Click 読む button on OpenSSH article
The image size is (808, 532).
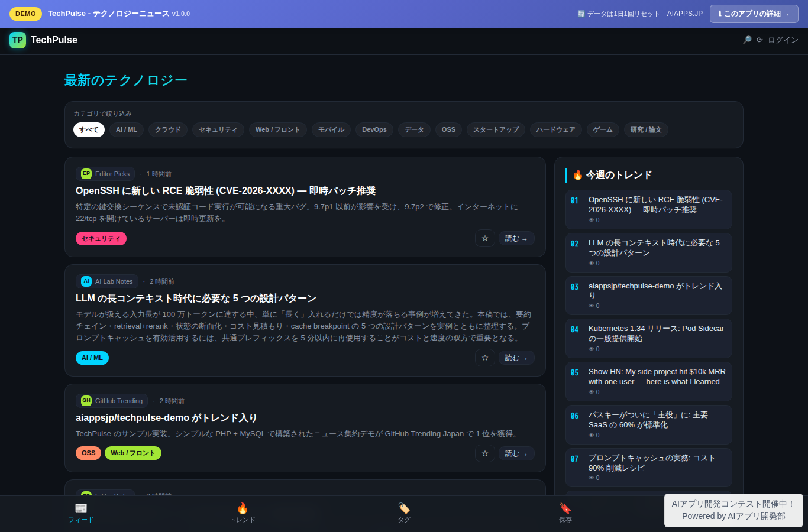pos(516,238)
